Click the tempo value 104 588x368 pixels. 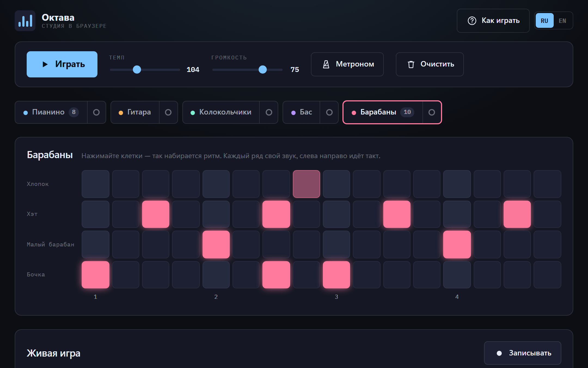(x=193, y=70)
